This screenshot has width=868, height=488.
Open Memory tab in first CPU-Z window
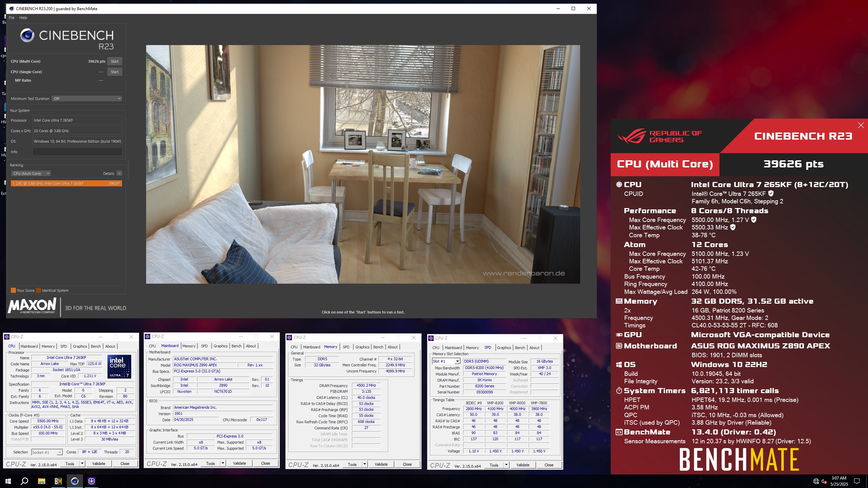pyautogui.click(x=48, y=346)
